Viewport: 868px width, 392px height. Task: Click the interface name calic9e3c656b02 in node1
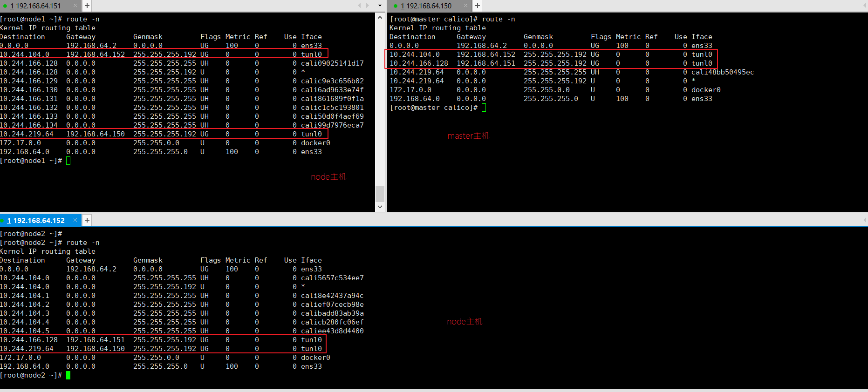coord(332,81)
